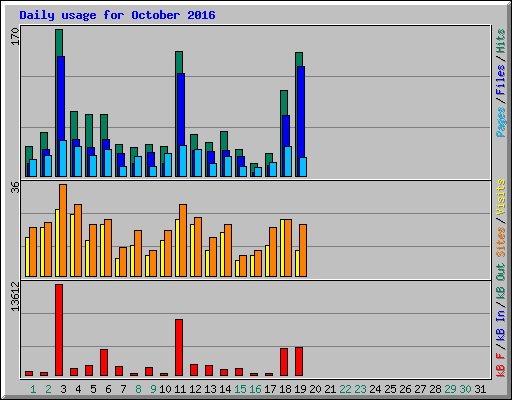
Task: Click day 4 on the x-axis
Action: (x=78, y=389)
